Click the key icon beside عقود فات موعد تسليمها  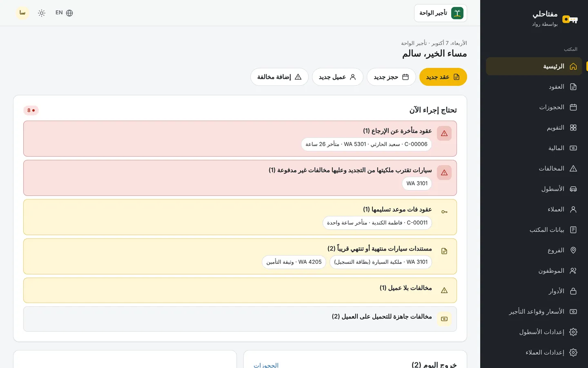[x=444, y=212]
